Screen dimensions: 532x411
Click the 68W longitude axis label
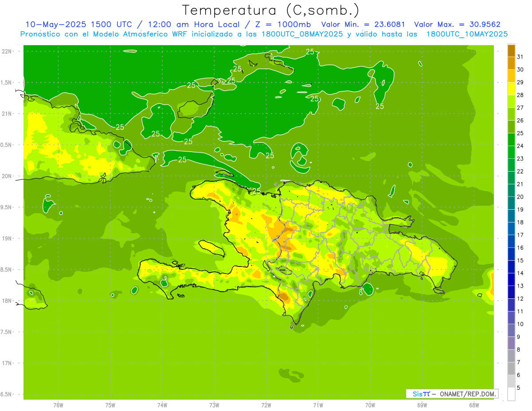click(473, 405)
